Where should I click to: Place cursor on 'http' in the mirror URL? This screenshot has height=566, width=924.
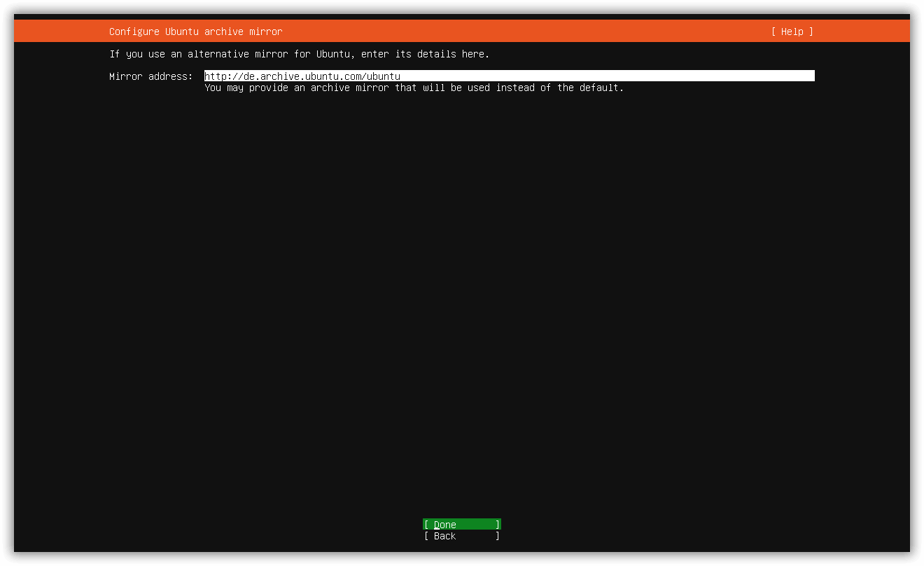coord(216,76)
